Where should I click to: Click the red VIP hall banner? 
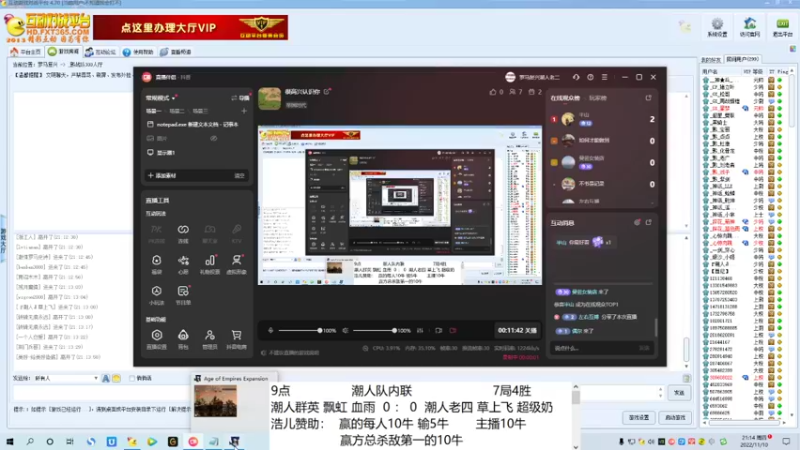coord(190,28)
